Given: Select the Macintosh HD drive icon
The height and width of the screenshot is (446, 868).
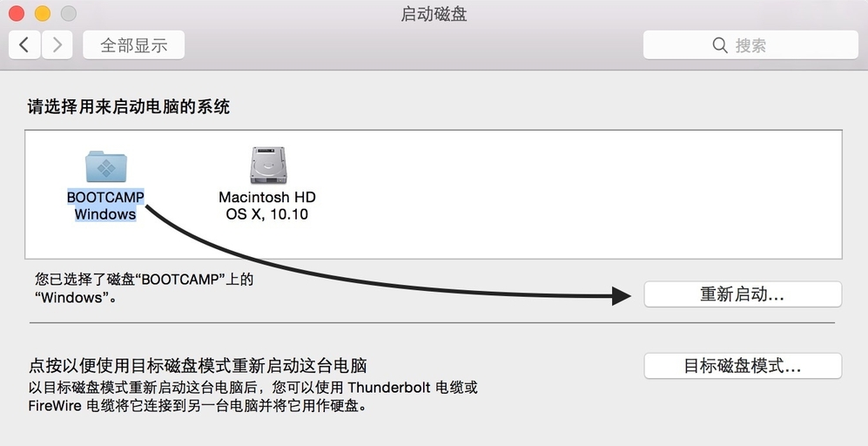Looking at the screenshot, I should pyautogui.click(x=266, y=165).
